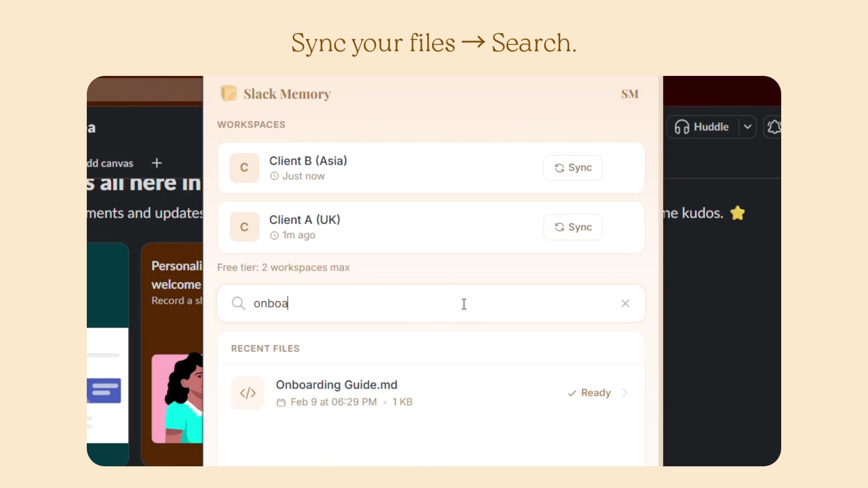The image size is (868, 488).
Task: Select the Client A (UK) workspace name
Action: coord(304,220)
